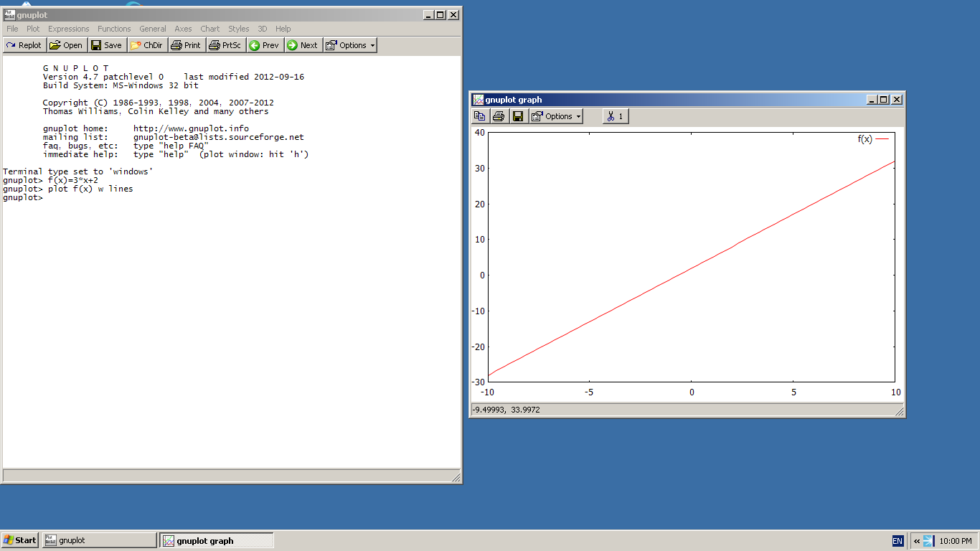The image size is (980, 551).
Task: Open the Expressions menu
Action: [x=69, y=29]
